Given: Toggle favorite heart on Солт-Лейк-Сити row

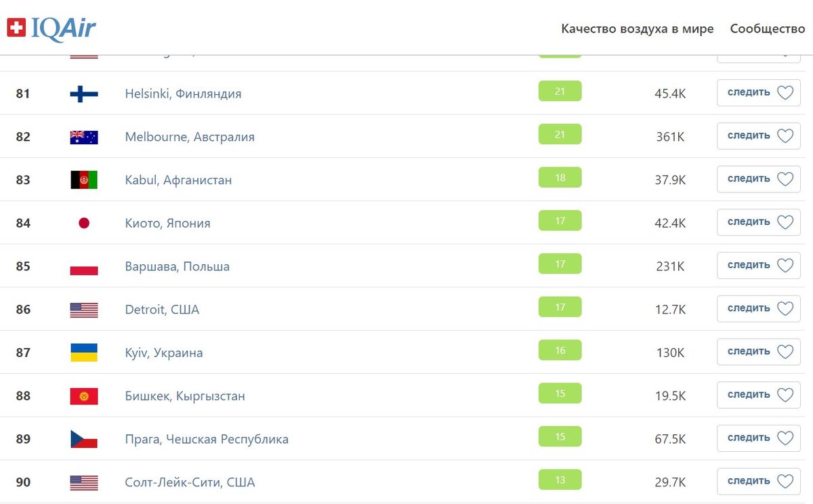Looking at the screenshot, I should [x=785, y=482].
